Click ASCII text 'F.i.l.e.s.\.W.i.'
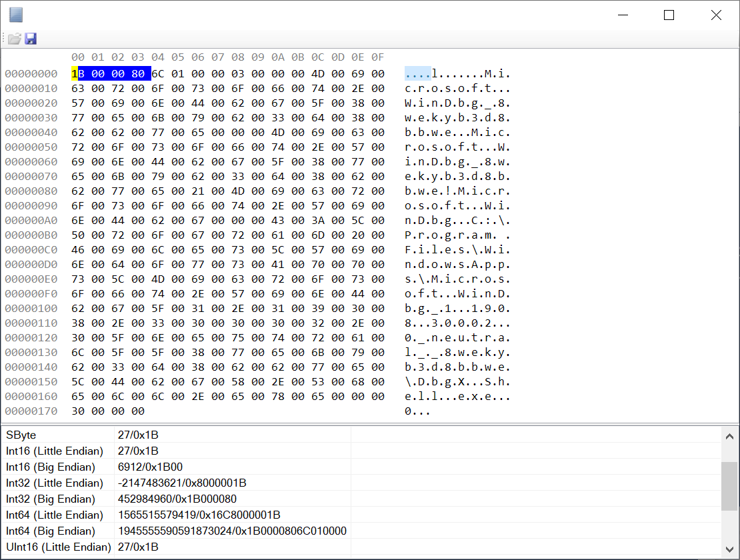 457,249
